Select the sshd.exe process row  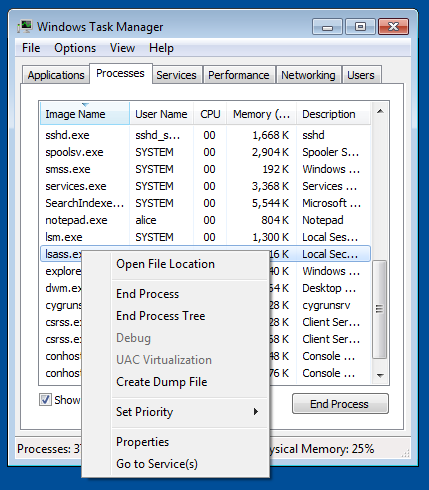coord(205,135)
